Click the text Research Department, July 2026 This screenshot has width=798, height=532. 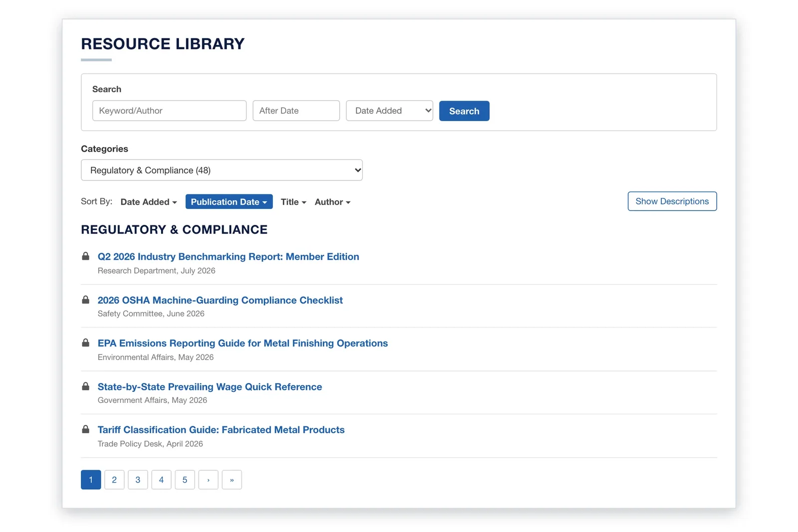[157, 271]
